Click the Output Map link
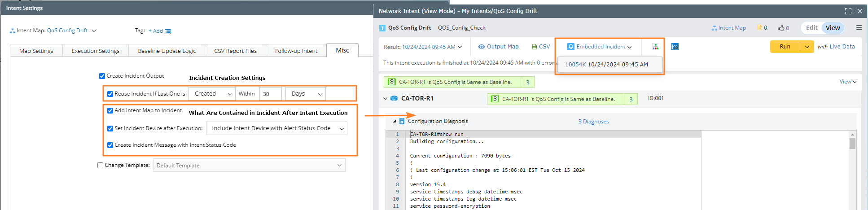The width and height of the screenshot is (868, 210). tap(503, 47)
